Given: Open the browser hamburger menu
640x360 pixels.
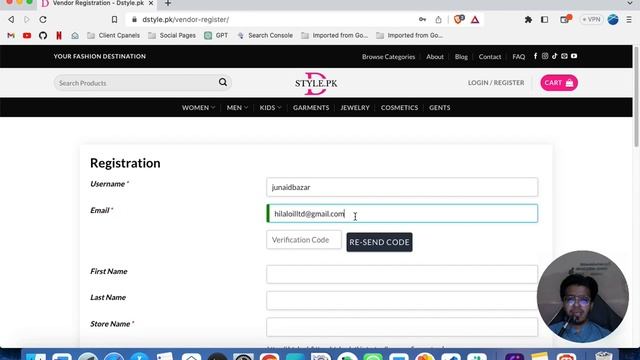Looking at the screenshot, I should click(x=629, y=20).
